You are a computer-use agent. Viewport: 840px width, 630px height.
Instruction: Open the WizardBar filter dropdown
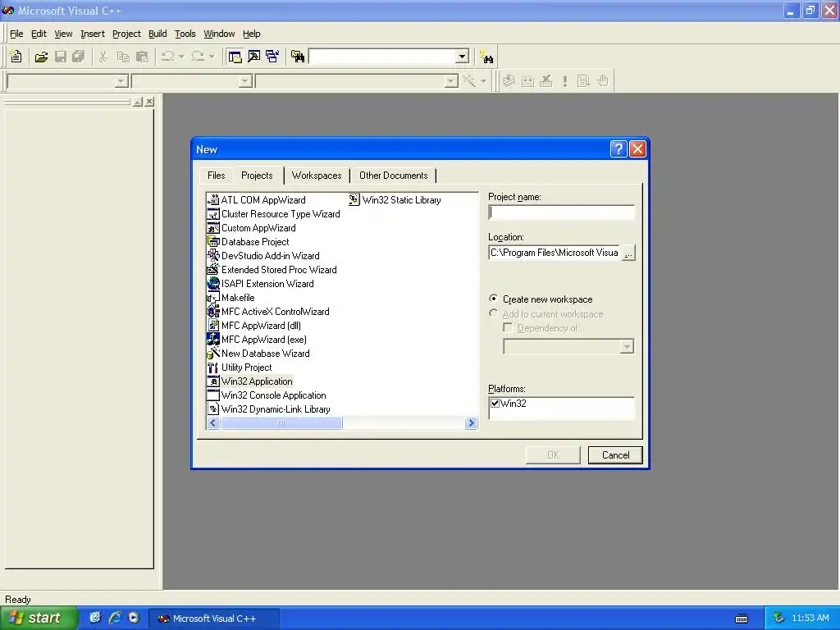coord(245,81)
